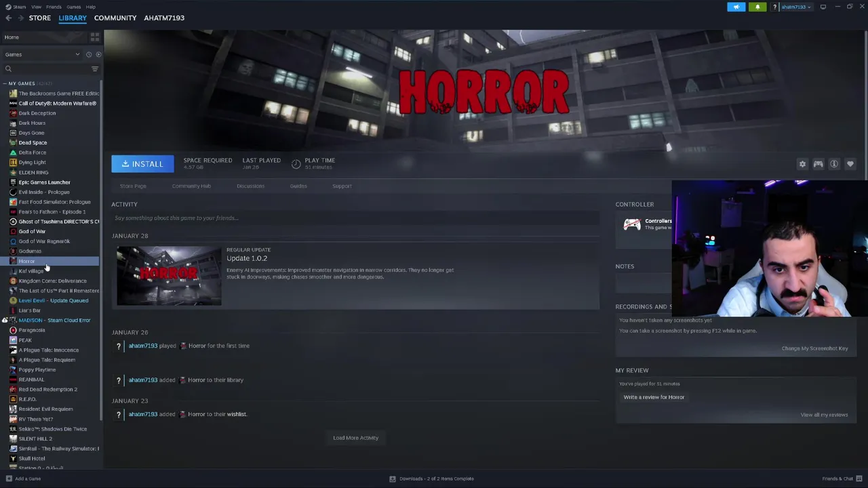Enter Big Picture mode monitor icon
868x488 pixels.
[x=823, y=7]
